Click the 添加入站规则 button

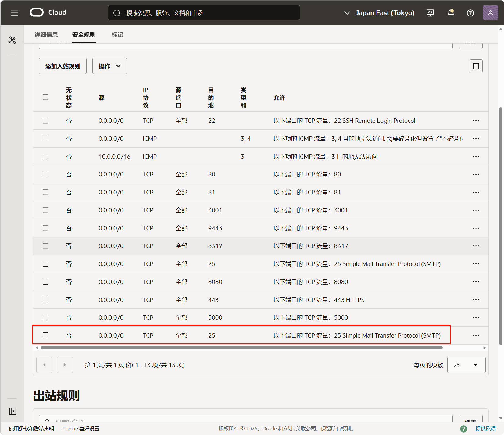pos(63,66)
